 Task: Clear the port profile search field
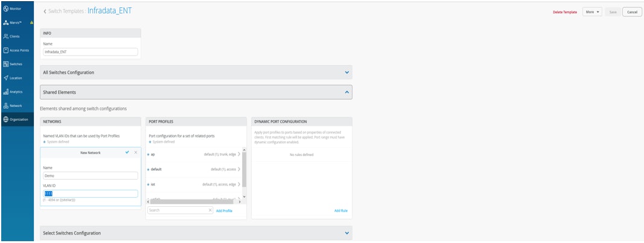210,210
